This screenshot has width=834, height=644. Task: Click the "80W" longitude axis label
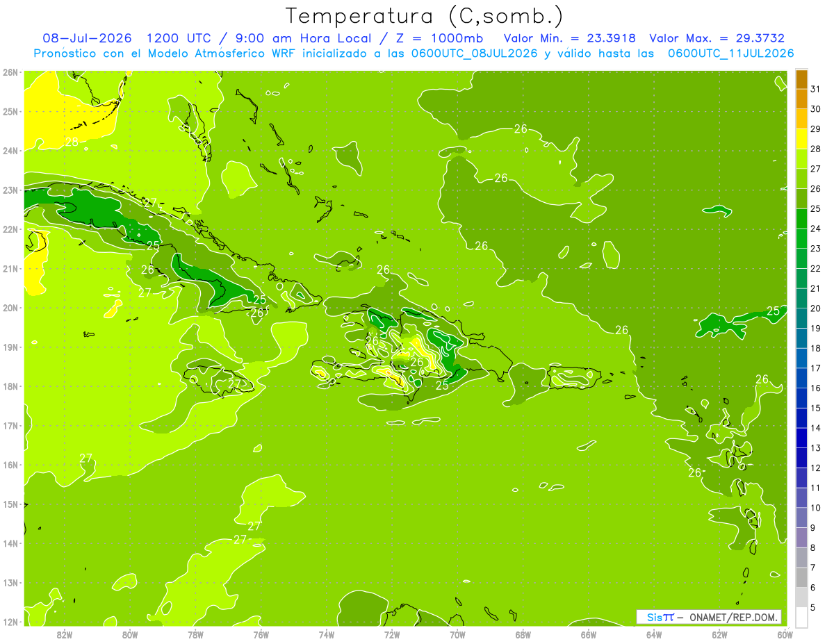click(130, 634)
